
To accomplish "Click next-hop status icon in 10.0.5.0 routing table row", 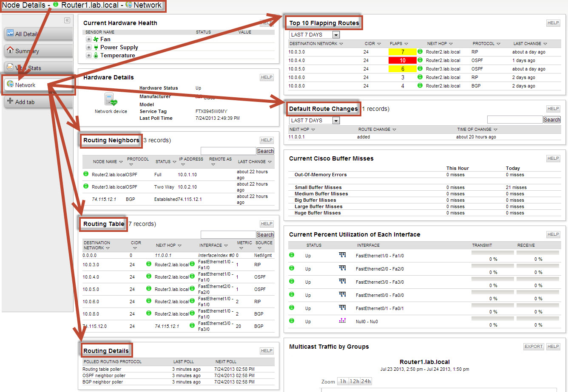I will tap(149, 289).
